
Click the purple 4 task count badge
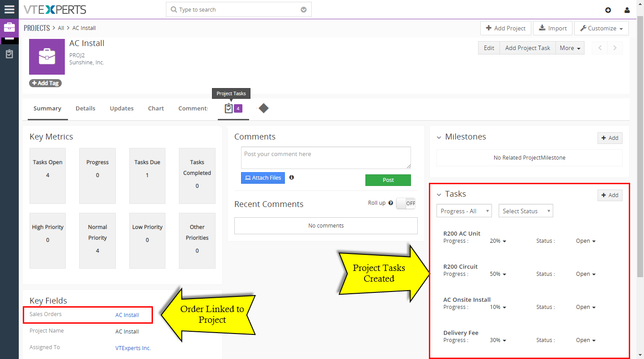coord(238,108)
